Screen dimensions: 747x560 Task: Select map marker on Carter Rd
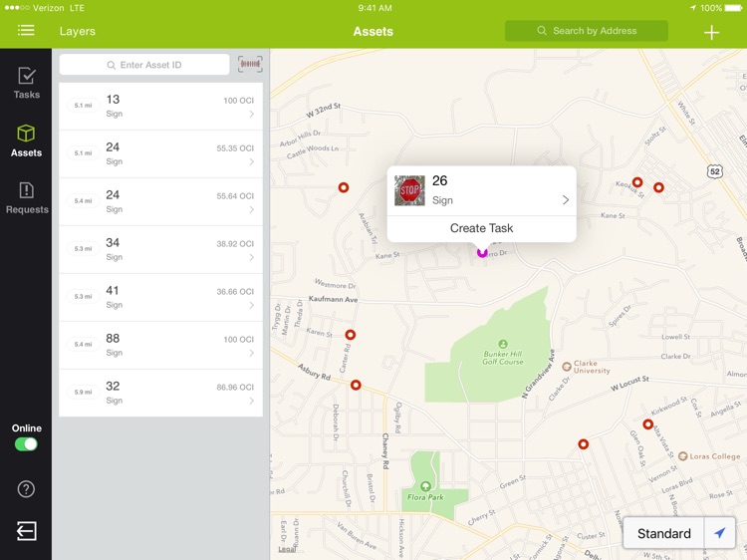351,335
